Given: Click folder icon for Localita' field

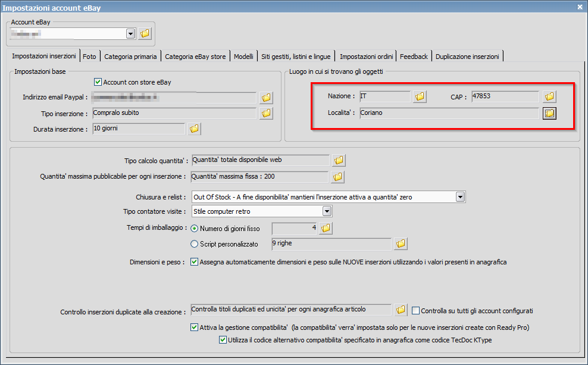Looking at the screenshot, I should point(549,113).
